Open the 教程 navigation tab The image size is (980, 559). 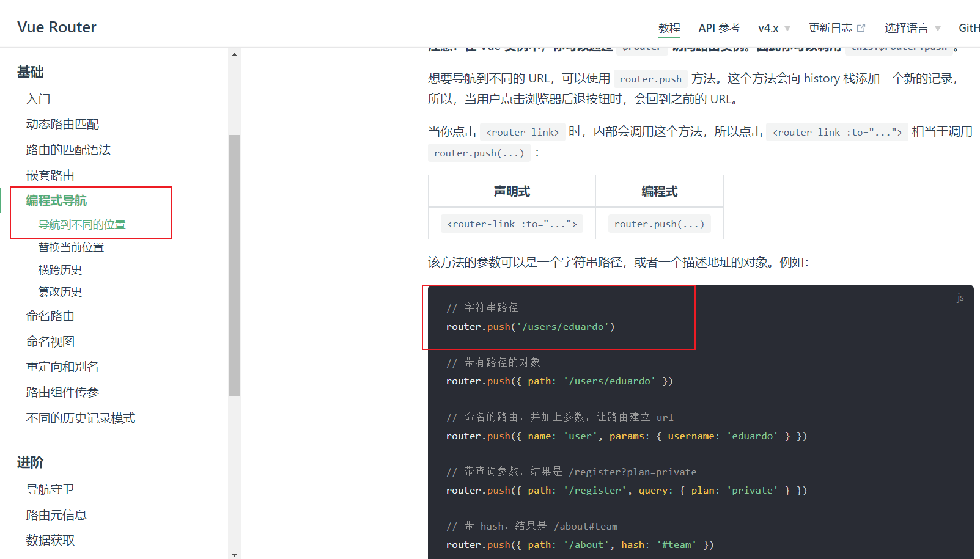point(669,28)
